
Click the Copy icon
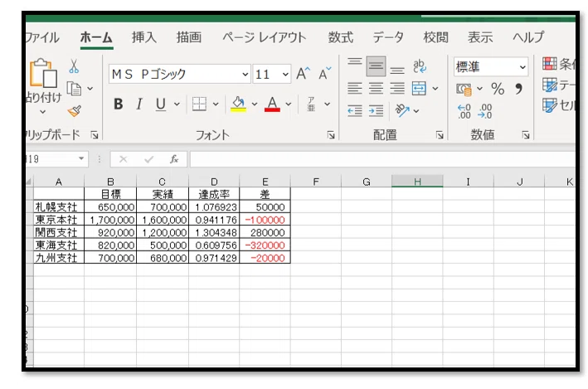(x=75, y=89)
